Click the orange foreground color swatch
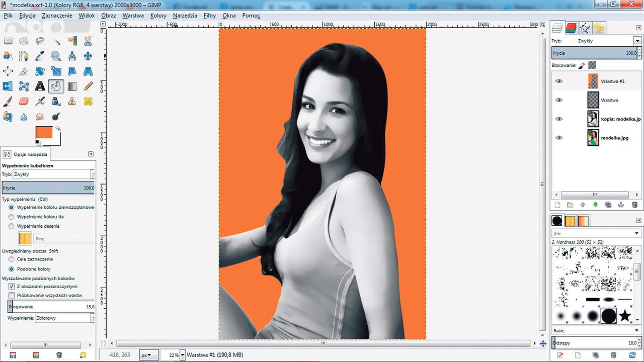This screenshot has height=362, width=644. coord(44,133)
